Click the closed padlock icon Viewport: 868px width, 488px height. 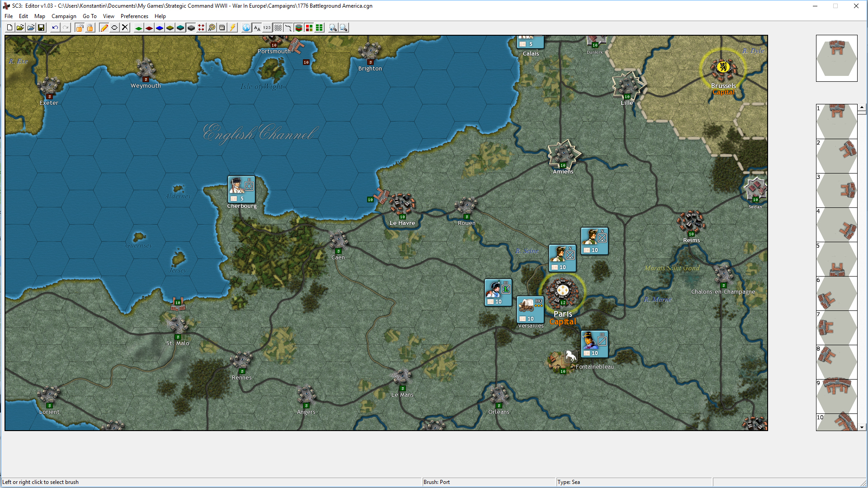[90, 28]
